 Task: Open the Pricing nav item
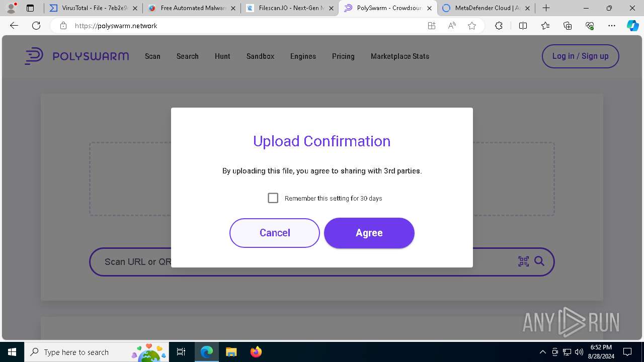pos(343,56)
